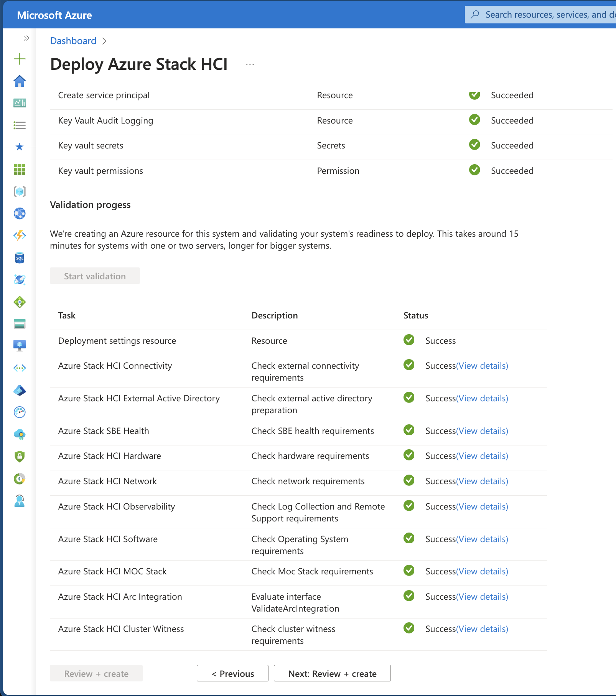Click Check hardware requirements description
The image size is (616, 696).
tap(310, 456)
